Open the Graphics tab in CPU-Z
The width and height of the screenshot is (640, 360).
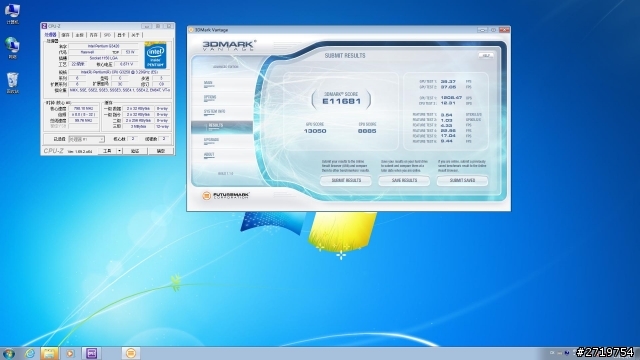(121, 35)
